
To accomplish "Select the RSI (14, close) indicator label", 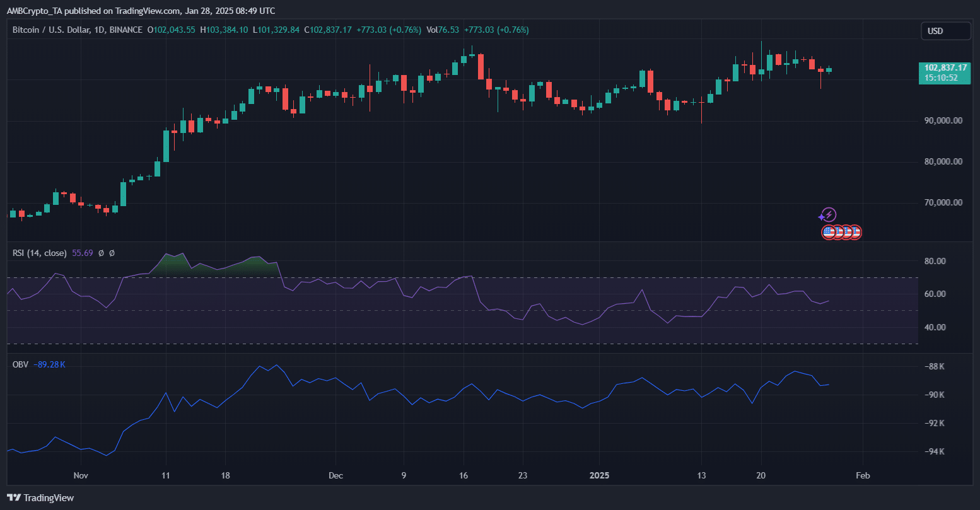I will (x=39, y=253).
